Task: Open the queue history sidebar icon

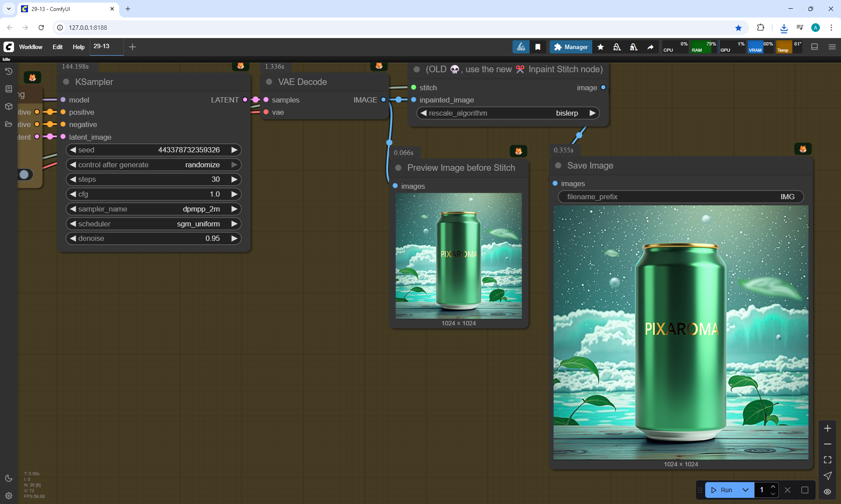Action: pyautogui.click(x=8, y=71)
